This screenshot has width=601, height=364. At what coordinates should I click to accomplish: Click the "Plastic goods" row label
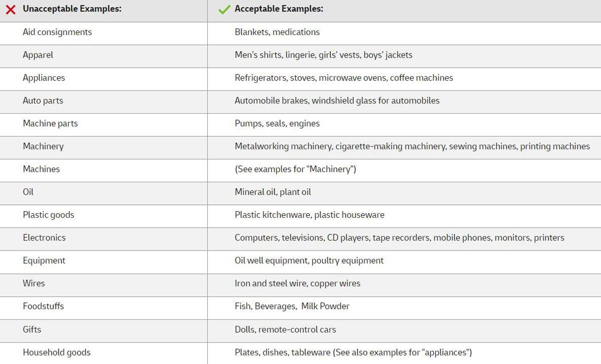coord(48,215)
